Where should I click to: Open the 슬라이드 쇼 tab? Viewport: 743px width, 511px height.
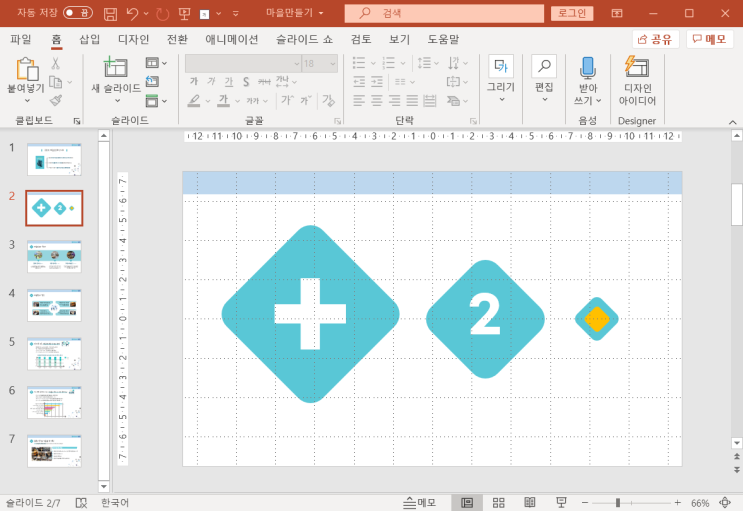pyautogui.click(x=304, y=39)
